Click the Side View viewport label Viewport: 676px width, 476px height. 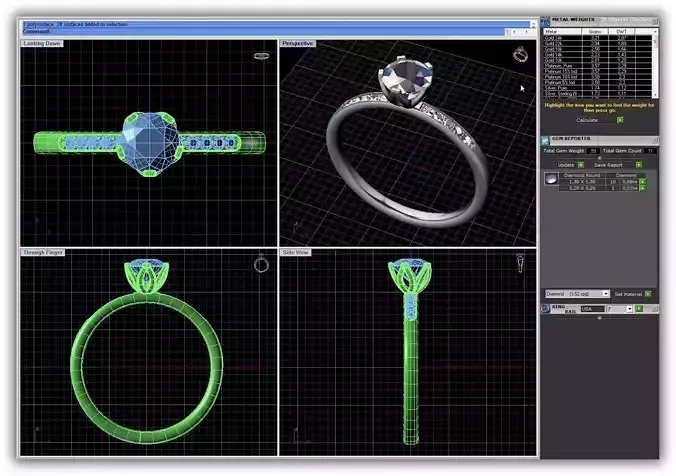[x=295, y=252]
